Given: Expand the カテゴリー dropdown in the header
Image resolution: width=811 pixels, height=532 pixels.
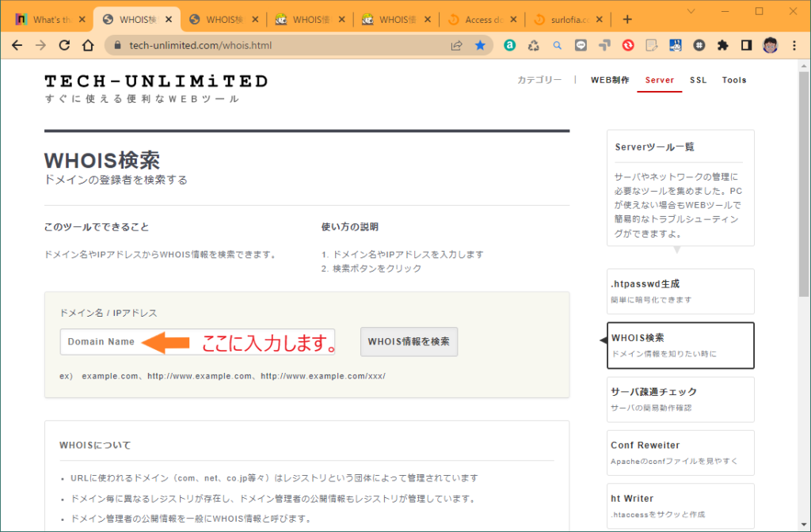Looking at the screenshot, I should pyautogui.click(x=541, y=79).
